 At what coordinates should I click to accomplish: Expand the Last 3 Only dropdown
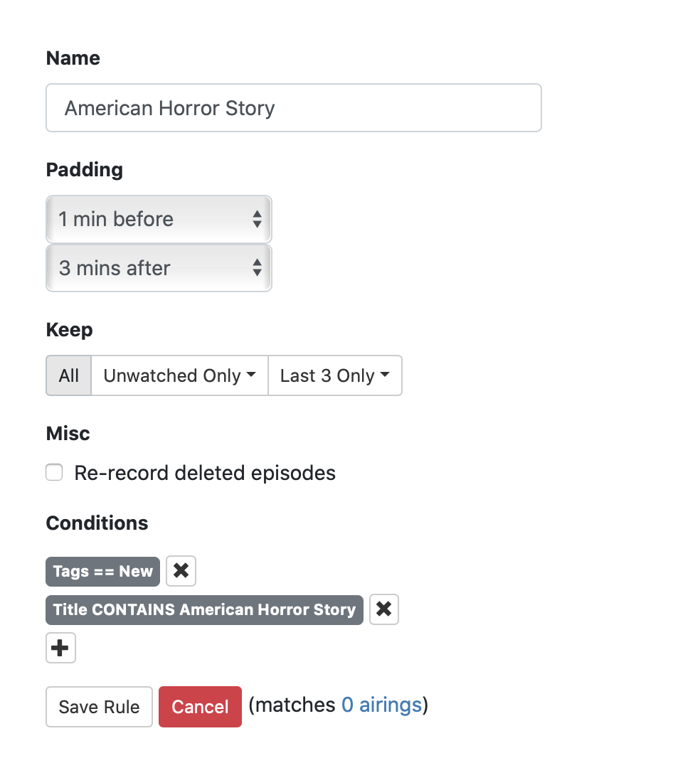pyautogui.click(x=334, y=375)
